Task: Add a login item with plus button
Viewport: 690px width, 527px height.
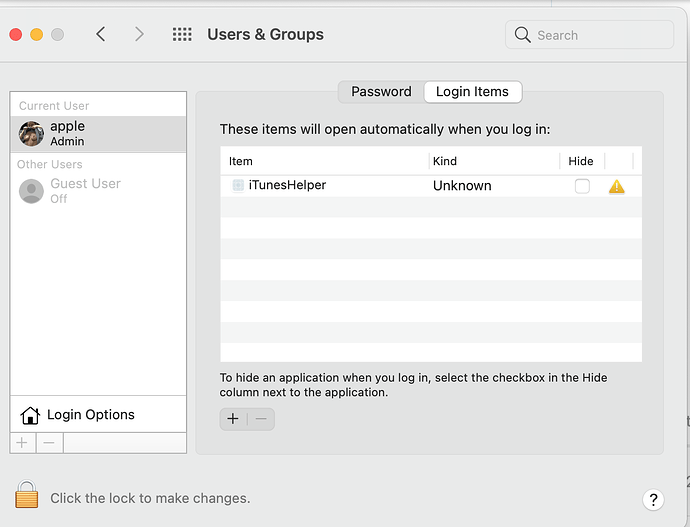Action: coord(233,419)
